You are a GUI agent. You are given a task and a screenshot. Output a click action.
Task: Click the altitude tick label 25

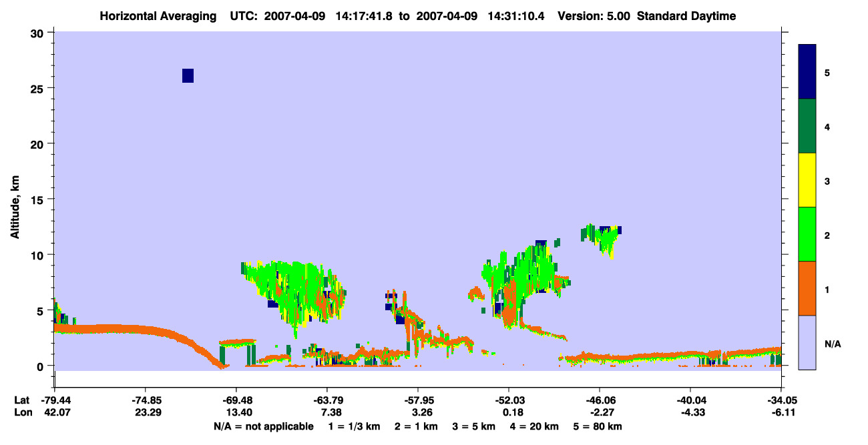[x=38, y=88]
